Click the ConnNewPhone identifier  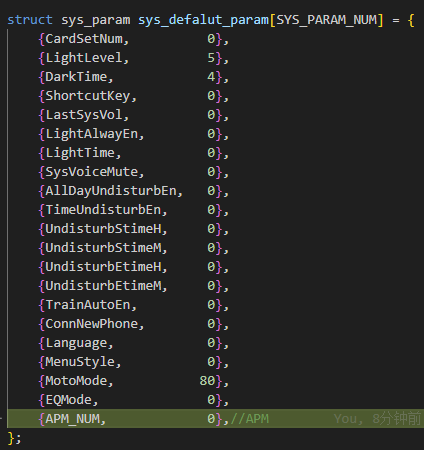(91, 324)
